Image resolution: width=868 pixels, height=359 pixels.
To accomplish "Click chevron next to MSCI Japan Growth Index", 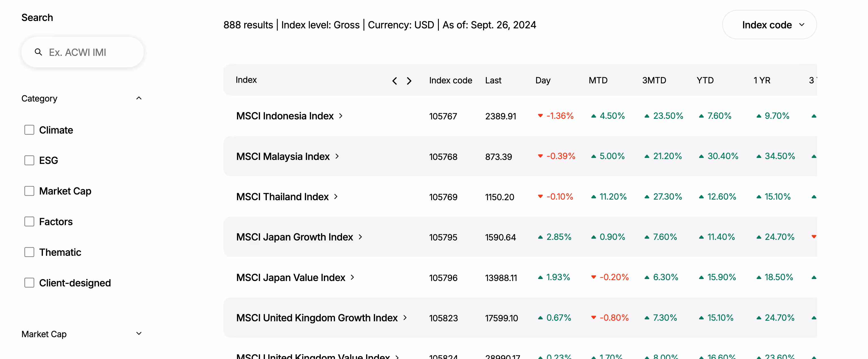I will point(360,237).
